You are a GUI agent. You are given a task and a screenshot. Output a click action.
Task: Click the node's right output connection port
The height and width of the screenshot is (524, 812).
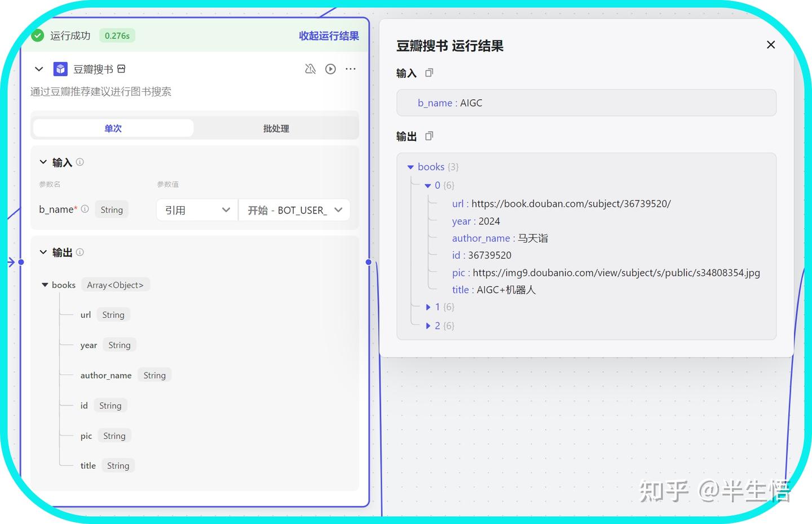(369, 262)
